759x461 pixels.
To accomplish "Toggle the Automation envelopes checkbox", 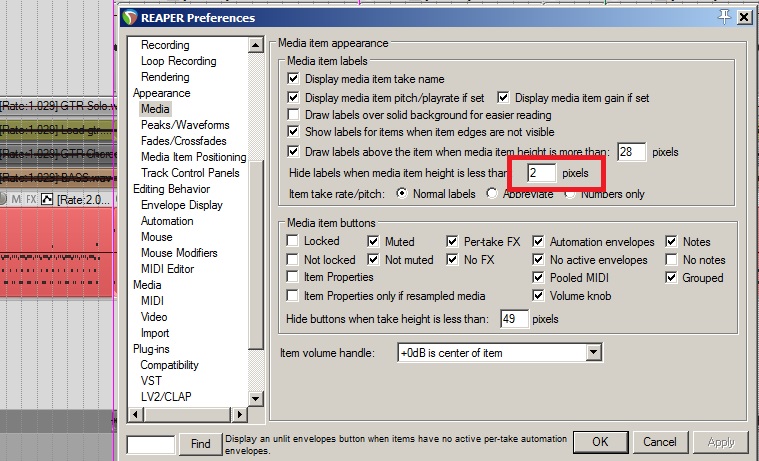I will (538, 241).
